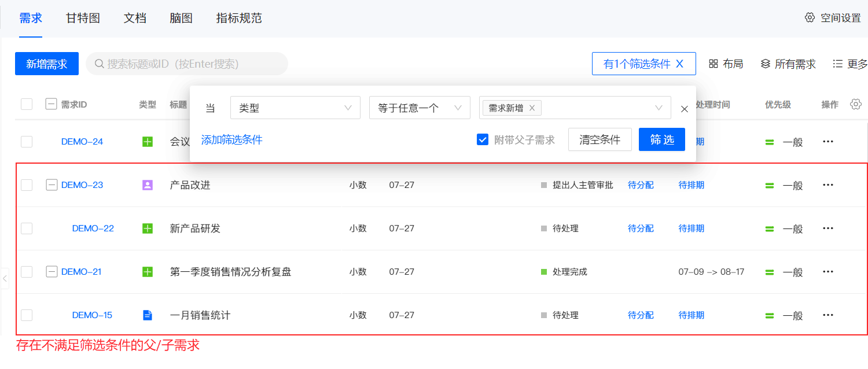Open the 指标规范 tab

pyautogui.click(x=239, y=18)
